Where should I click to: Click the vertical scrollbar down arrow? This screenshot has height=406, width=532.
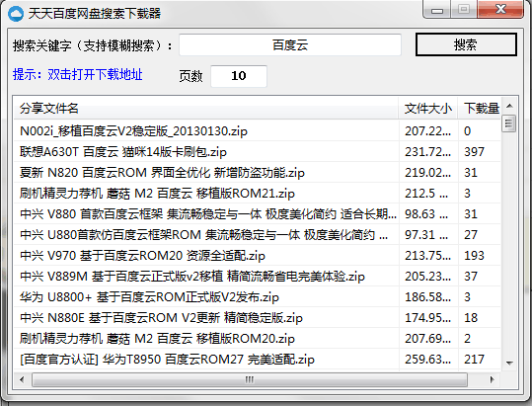coord(509,363)
